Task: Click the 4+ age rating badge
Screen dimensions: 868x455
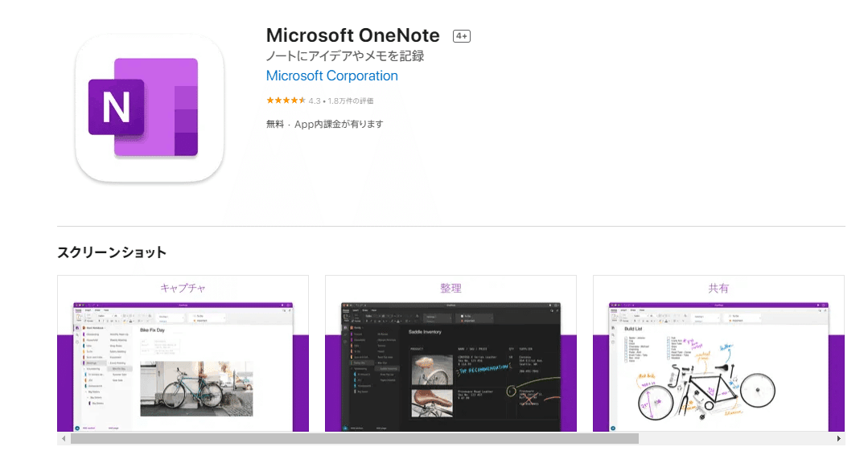Action: [461, 36]
